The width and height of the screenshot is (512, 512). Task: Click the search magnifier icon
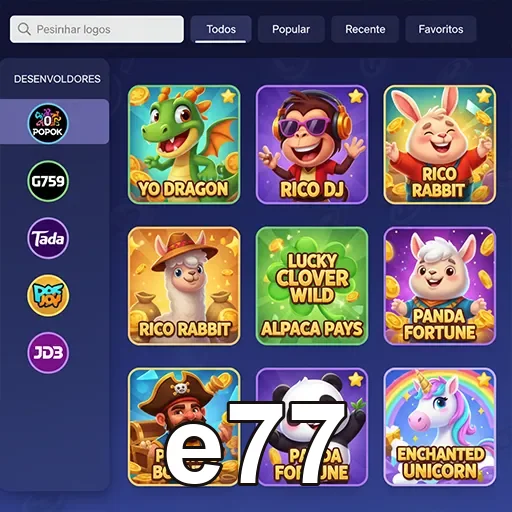click(24, 29)
